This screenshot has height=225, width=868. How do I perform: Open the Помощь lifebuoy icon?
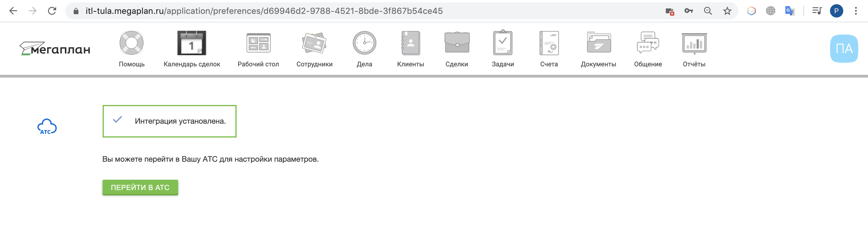click(x=131, y=43)
